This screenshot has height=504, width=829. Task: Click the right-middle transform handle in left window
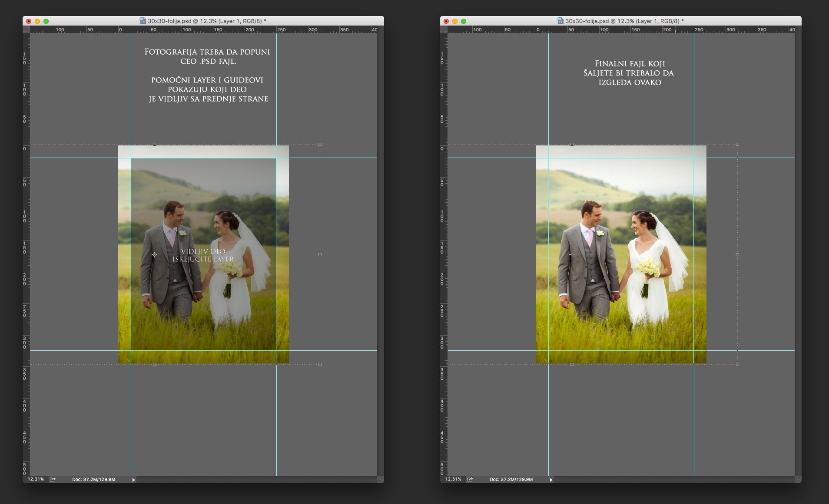320,254
